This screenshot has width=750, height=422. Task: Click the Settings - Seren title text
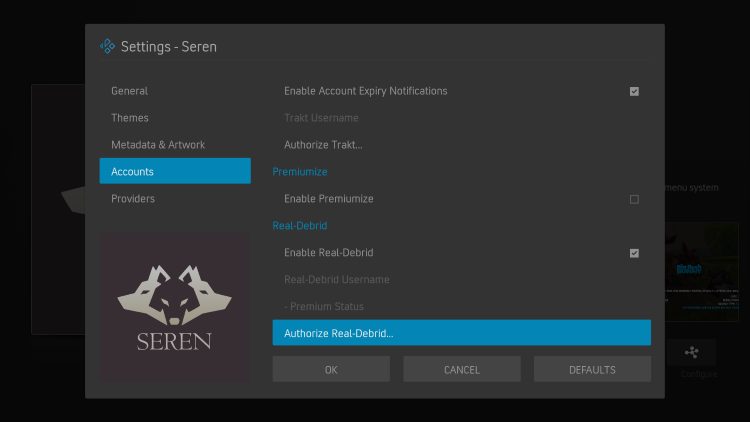(169, 47)
